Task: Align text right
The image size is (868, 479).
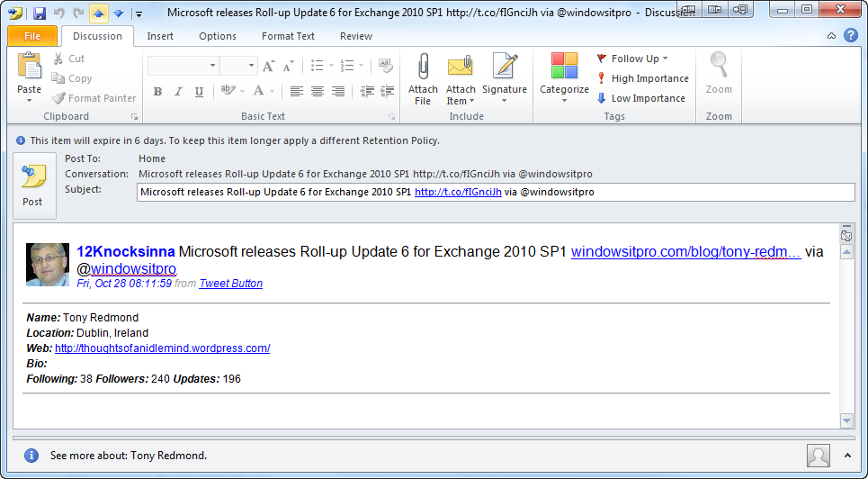Action: click(337, 92)
